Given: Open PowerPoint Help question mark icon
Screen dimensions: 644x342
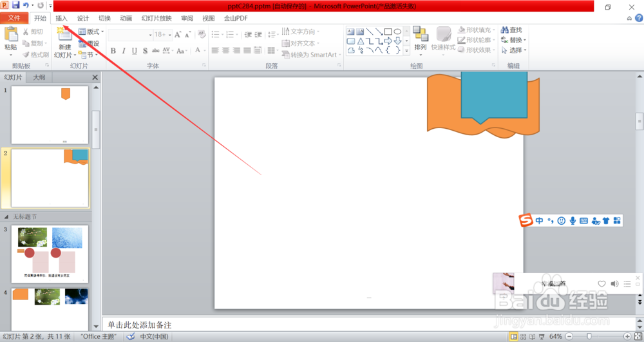Looking at the screenshot, I should point(639,18).
